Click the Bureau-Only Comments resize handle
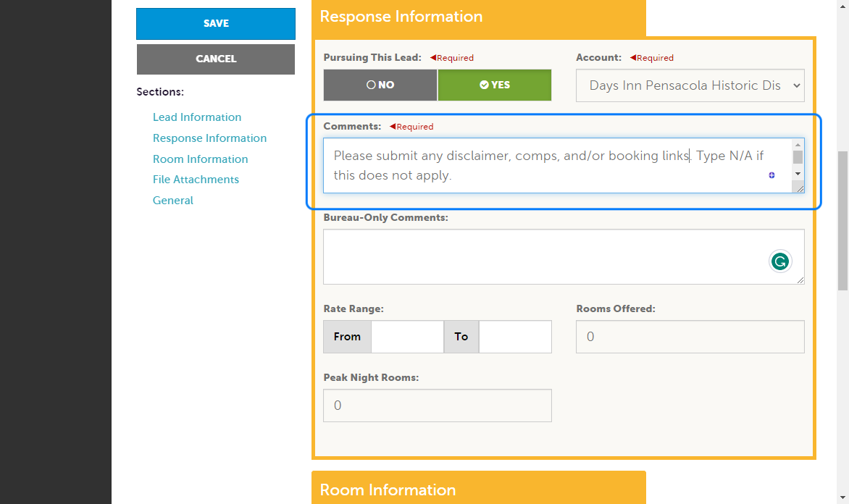This screenshot has height=504, width=849. pos(800,280)
